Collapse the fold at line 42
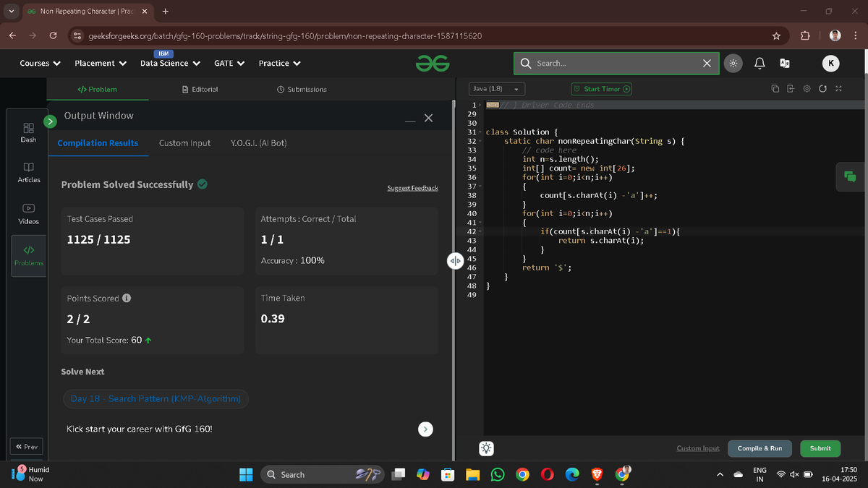The image size is (868, 488). [x=480, y=231]
